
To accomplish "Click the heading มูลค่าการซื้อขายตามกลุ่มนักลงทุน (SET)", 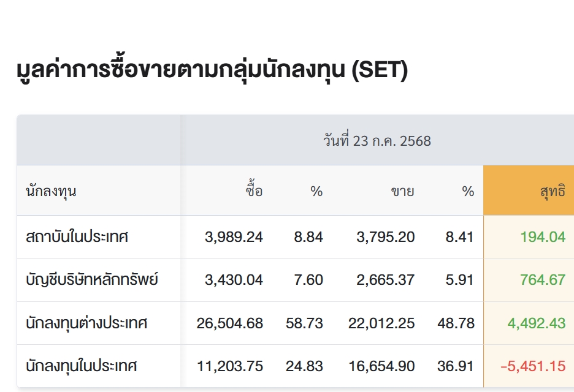I will (212, 69).
